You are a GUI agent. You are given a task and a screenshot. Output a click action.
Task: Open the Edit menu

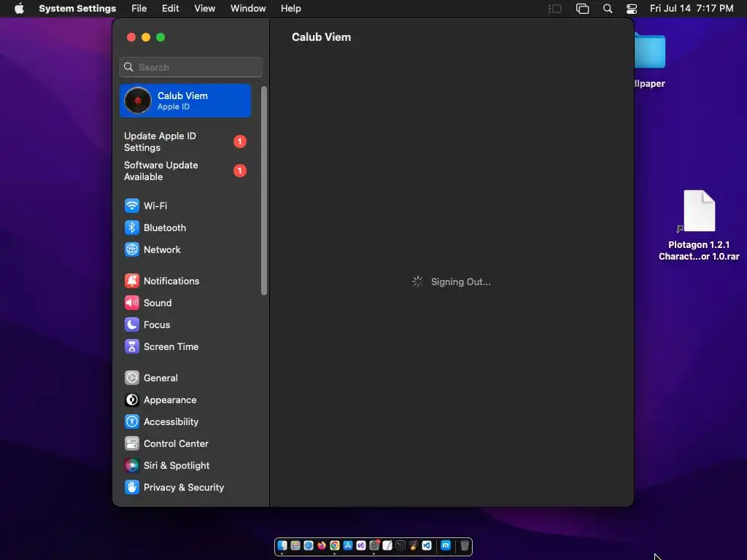pyautogui.click(x=170, y=9)
